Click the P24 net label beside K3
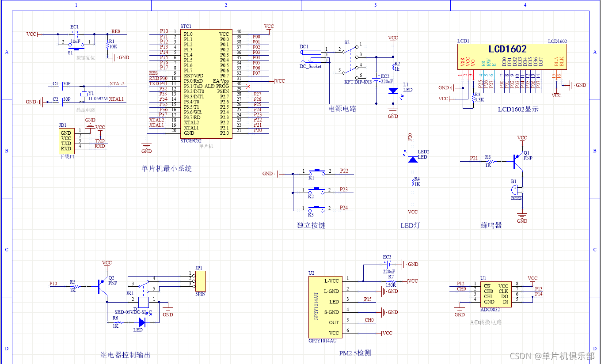The height and width of the screenshot is (364, 601). 344,208
